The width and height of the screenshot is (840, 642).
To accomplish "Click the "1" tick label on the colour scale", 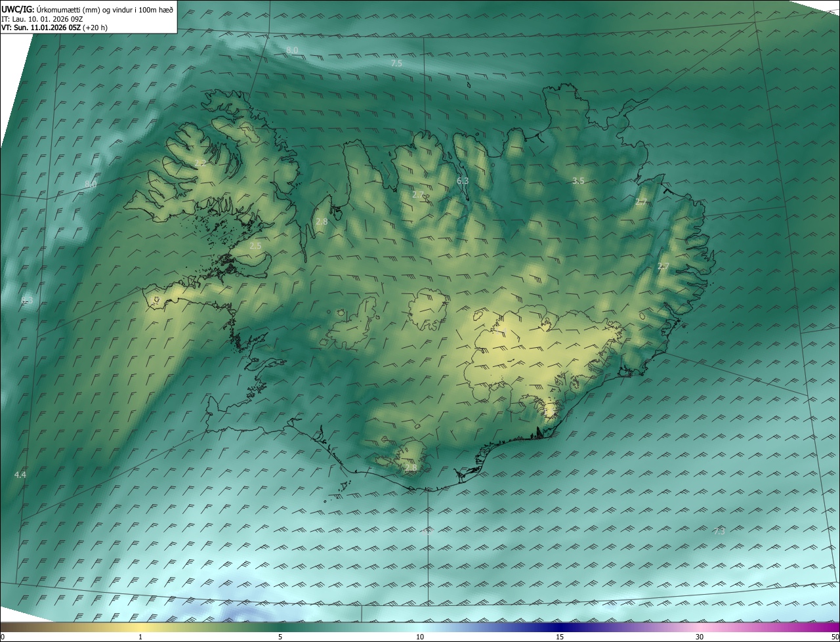I will (x=140, y=637).
